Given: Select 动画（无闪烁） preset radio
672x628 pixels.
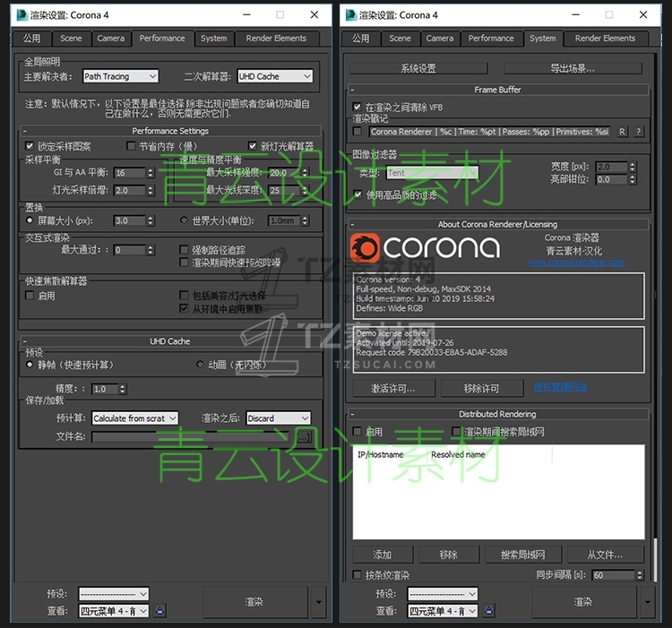Looking at the screenshot, I should [200, 365].
